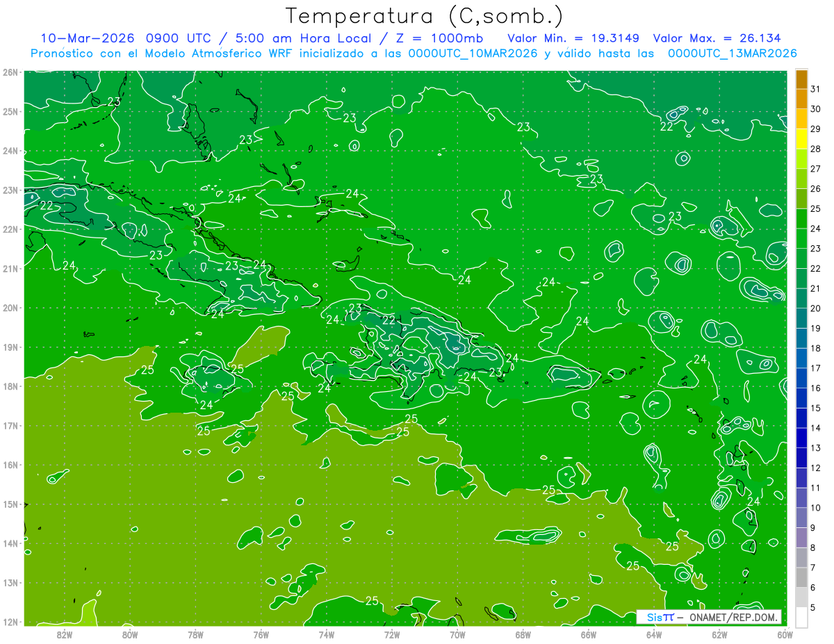Click the valid-until time "0000UTC_13MAR2026"
Screen dimensions: 834x644
click(732, 53)
